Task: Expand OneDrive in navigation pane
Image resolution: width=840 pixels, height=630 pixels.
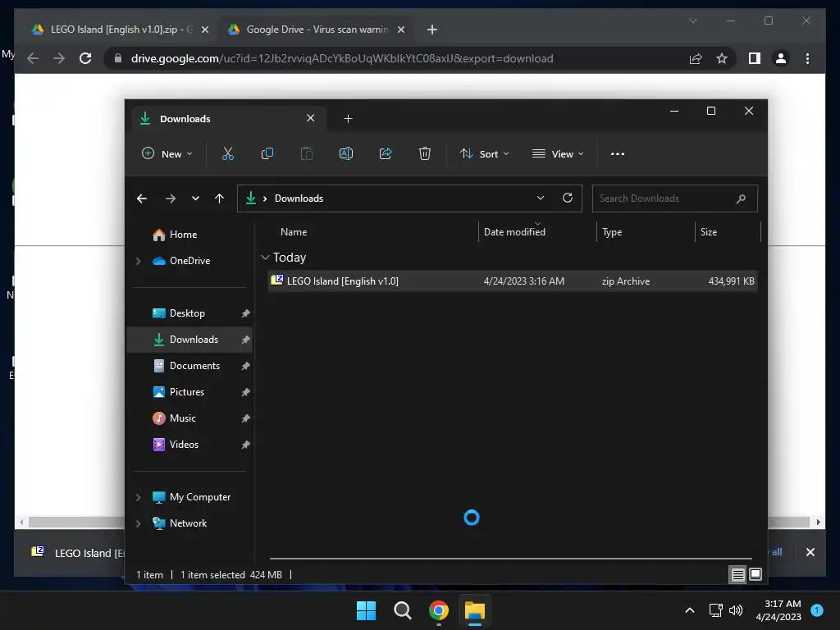Action: 138,261
